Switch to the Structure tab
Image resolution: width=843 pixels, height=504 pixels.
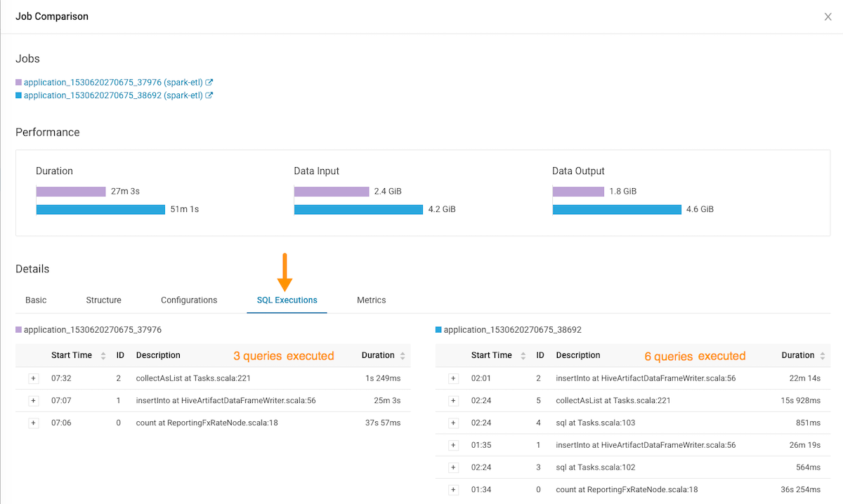pos(103,300)
